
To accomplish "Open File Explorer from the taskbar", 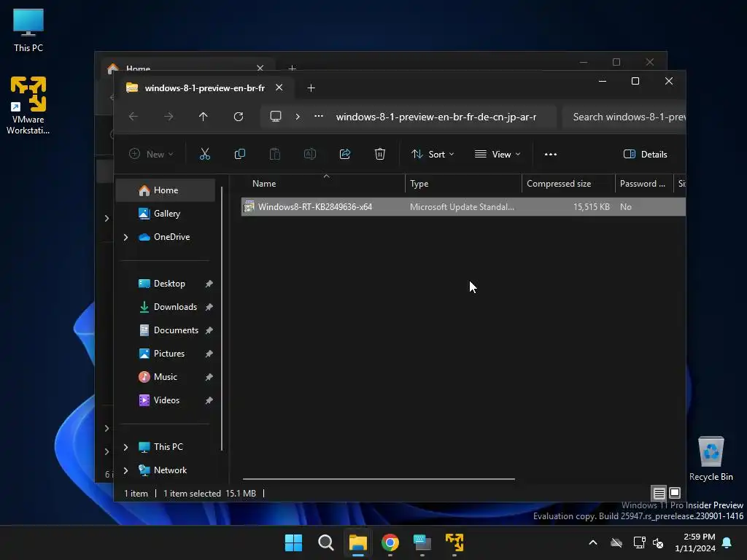I will (x=357, y=542).
